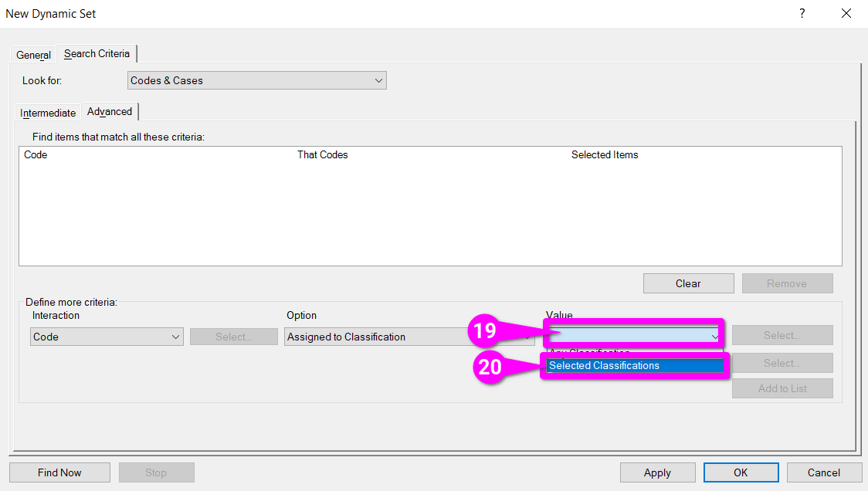Screen dimensions: 868x491
Task: Close the New Dynamic Set dialog
Action: 846,13
